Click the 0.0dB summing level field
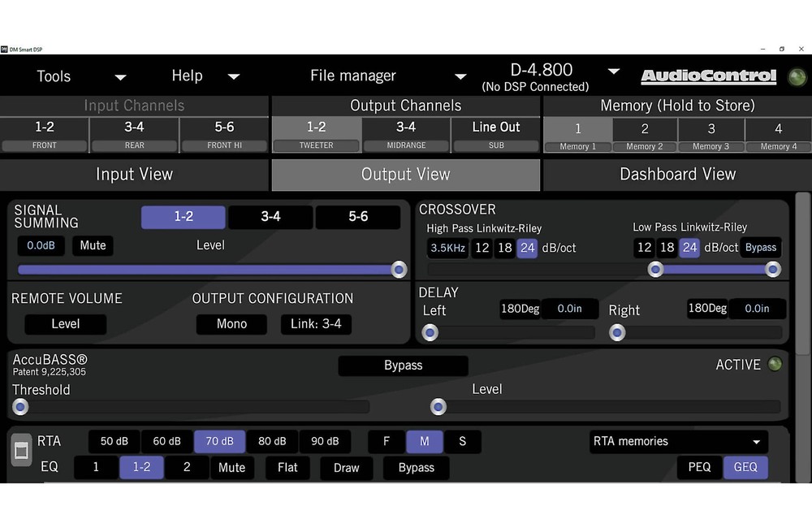Viewport: 812px width, 528px height. coord(41,245)
